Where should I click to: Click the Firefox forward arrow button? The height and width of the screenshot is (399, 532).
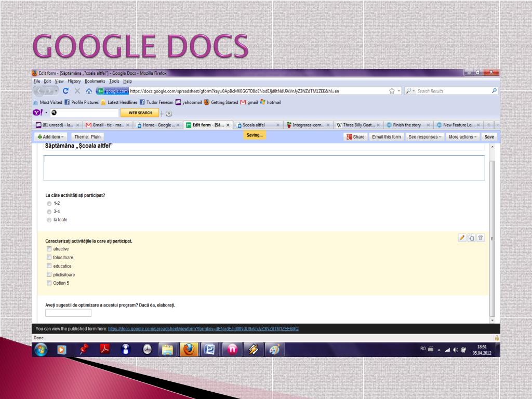pyautogui.click(x=50, y=91)
